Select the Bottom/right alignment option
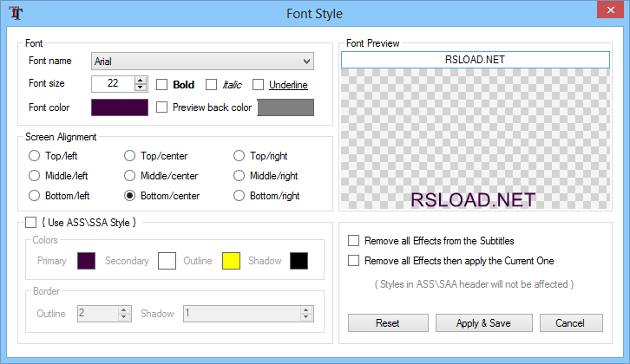This screenshot has height=364, width=630. pos(239,196)
